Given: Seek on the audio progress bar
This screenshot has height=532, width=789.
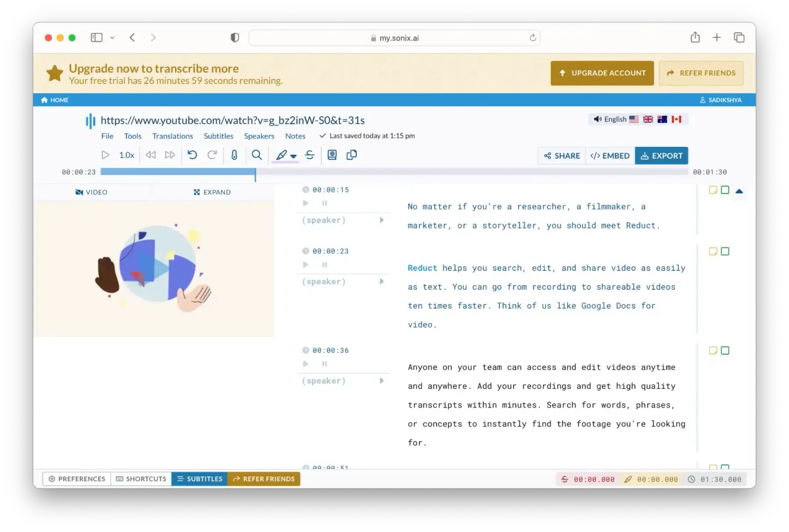Looking at the screenshot, I should 394,172.
